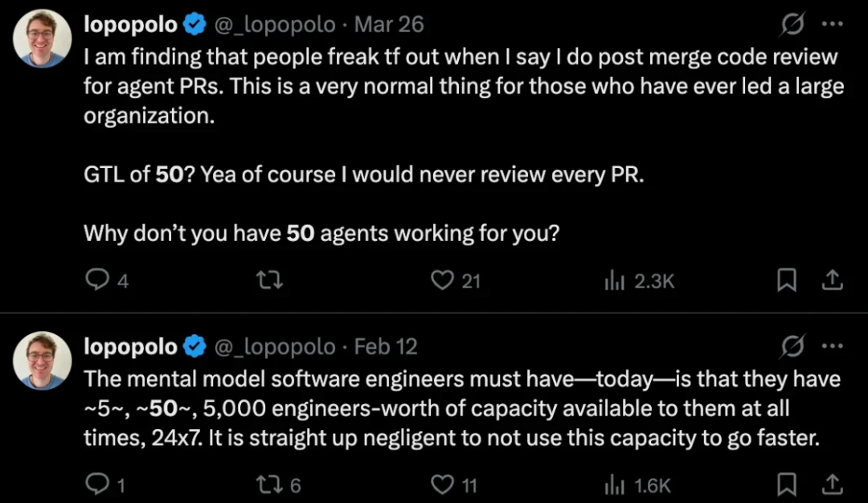Like the Mar 26 post
The image size is (868, 503).
click(x=442, y=280)
